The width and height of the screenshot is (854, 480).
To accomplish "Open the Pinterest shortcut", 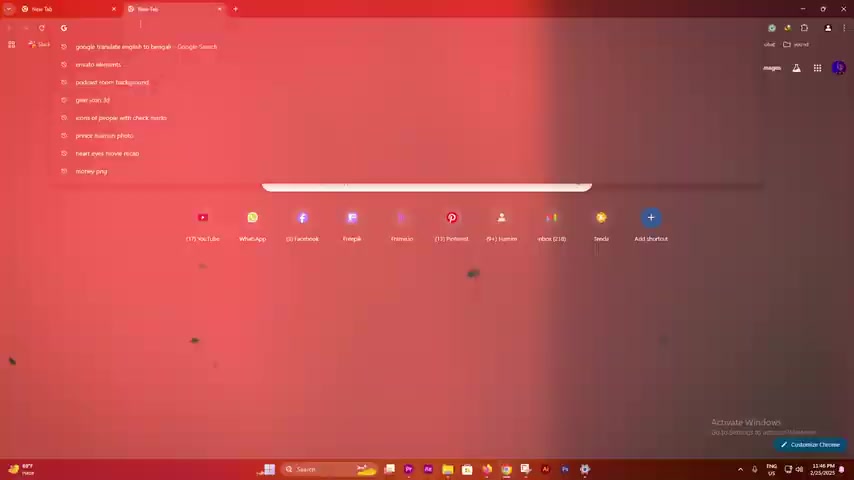I will point(452,226).
